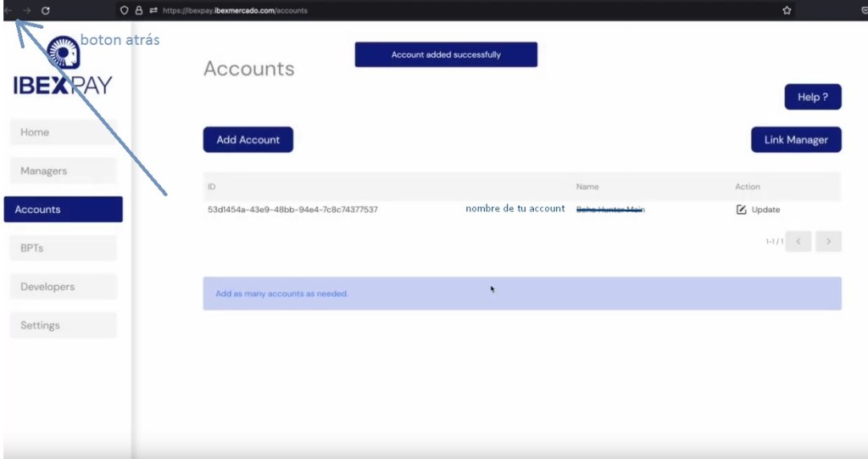Reload the page with the refresh icon

(46, 10)
